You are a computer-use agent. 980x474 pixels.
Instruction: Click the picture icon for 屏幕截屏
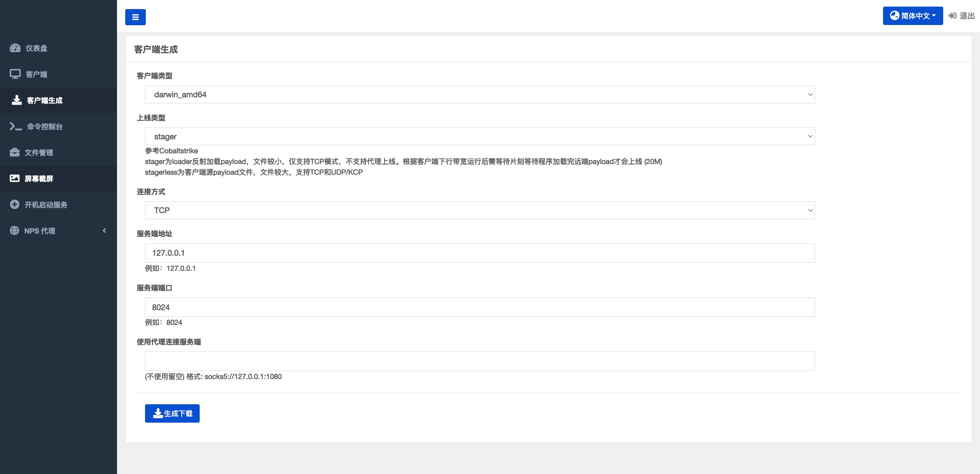point(15,179)
